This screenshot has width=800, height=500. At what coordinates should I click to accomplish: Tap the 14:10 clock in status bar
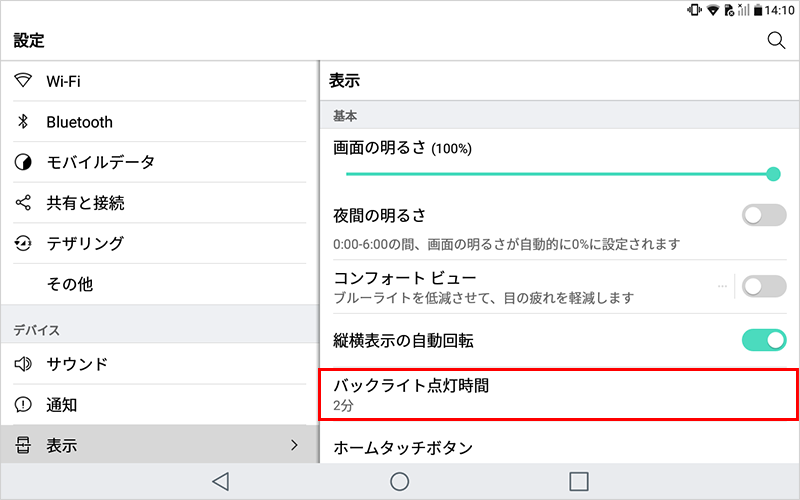[x=780, y=10]
